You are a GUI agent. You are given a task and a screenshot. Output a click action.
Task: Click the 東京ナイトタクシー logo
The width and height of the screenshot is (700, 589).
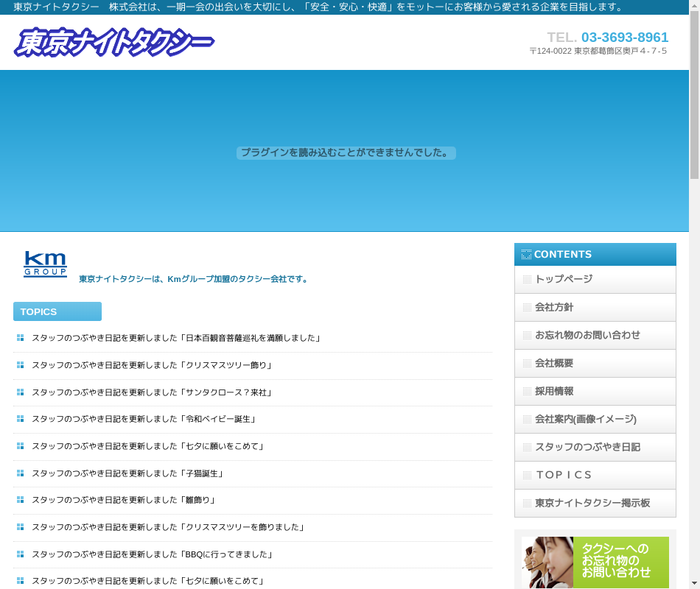114,43
